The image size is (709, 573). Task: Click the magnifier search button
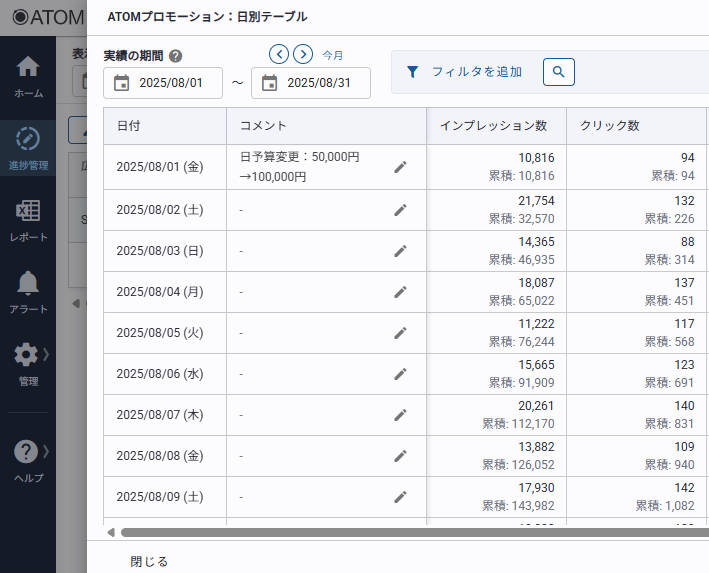pyautogui.click(x=559, y=72)
